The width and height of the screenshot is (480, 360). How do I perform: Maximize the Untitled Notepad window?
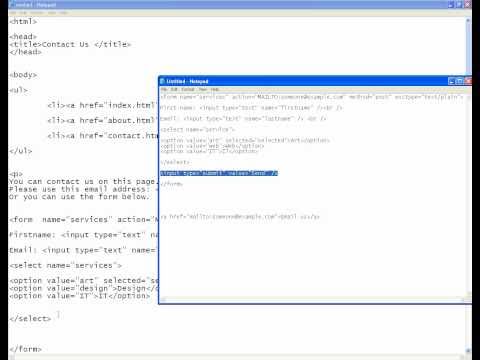tap(459, 81)
